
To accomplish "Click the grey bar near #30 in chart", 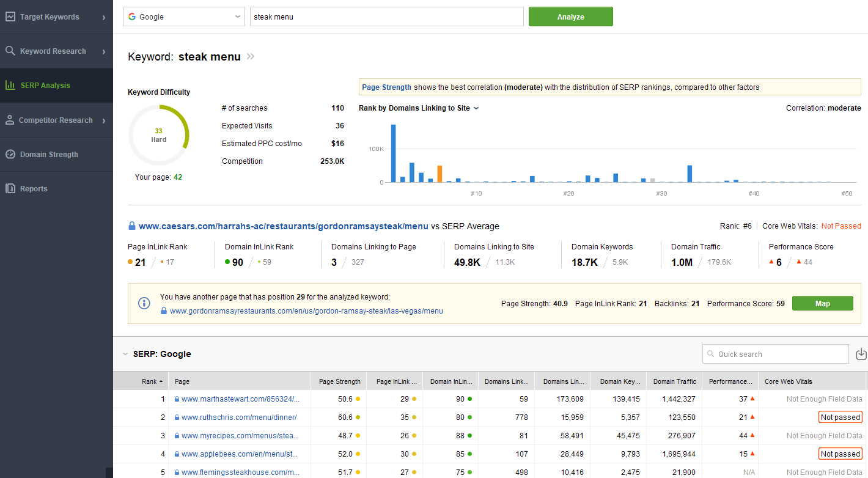I will click(x=653, y=180).
